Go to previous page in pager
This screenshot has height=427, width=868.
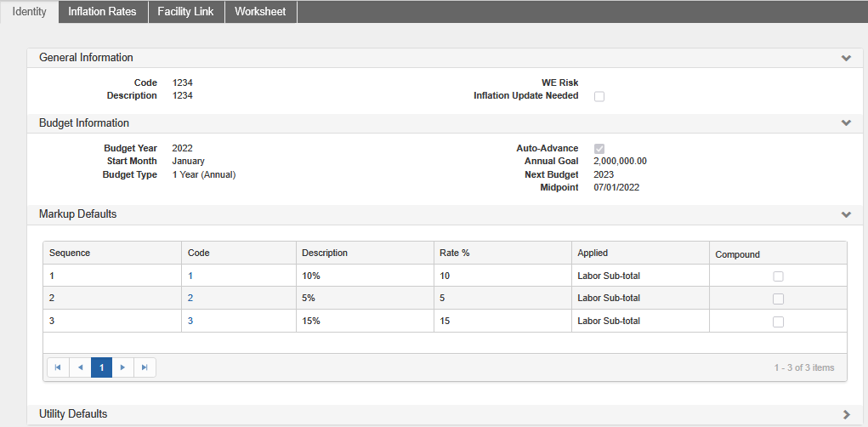click(x=80, y=367)
